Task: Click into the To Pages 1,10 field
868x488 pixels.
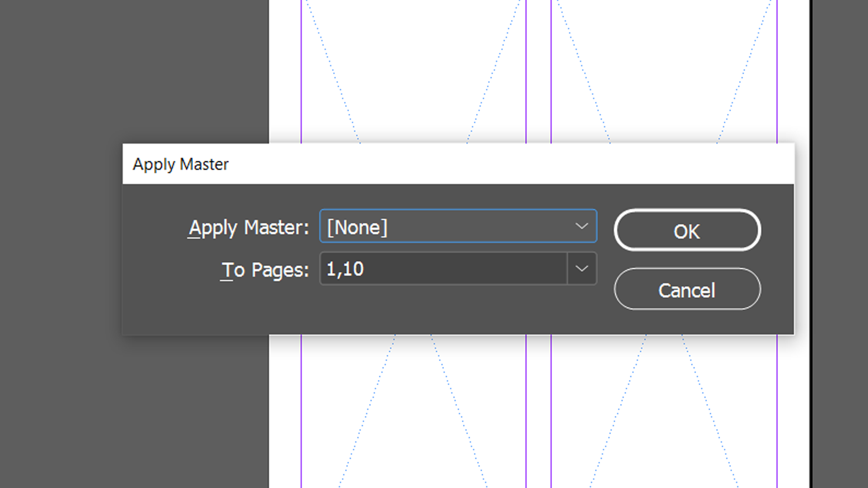Action: [x=443, y=269]
